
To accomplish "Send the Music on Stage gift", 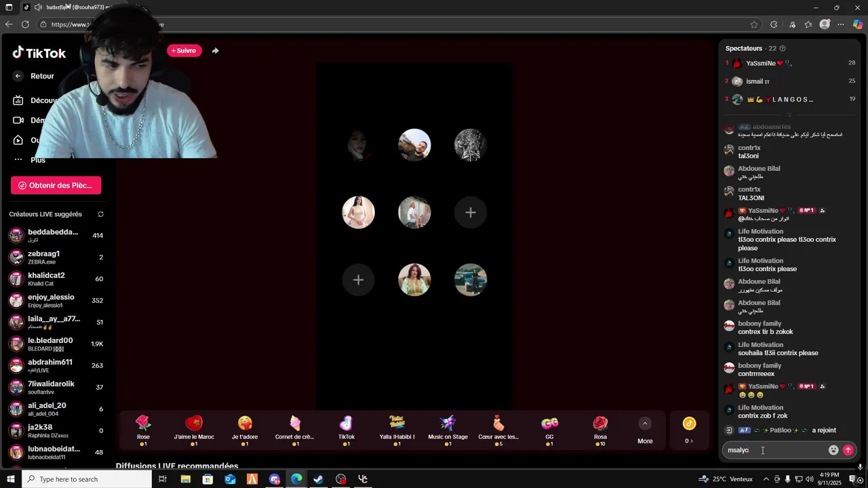I will tap(448, 430).
